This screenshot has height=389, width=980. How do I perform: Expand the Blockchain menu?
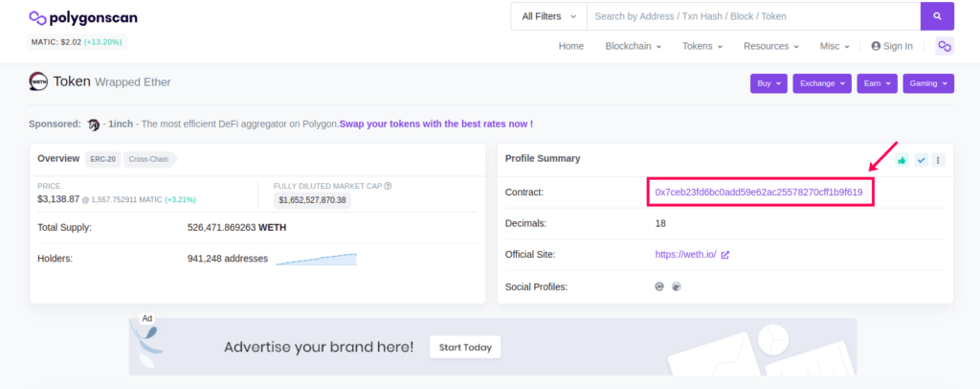pos(634,46)
